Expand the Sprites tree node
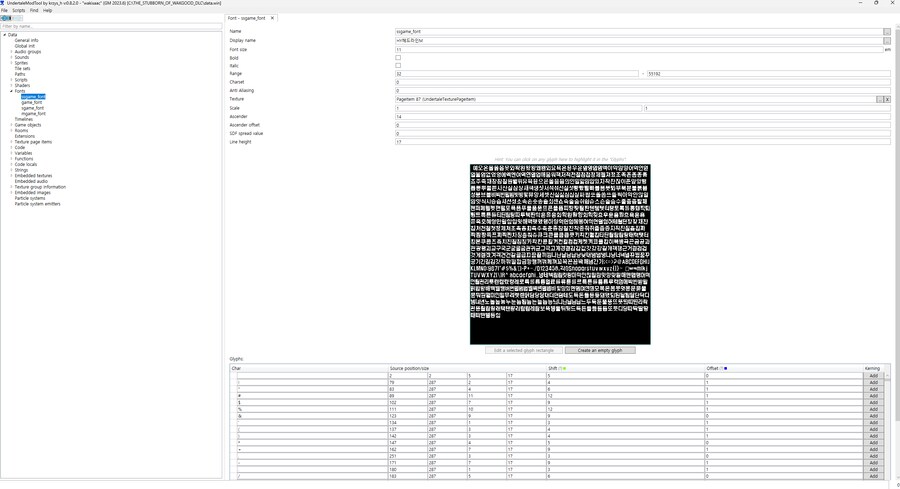This screenshot has width=900, height=489. [12, 63]
